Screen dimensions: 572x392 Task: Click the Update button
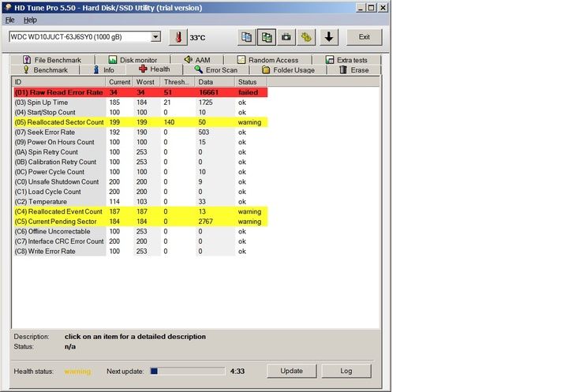(x=291, y=371)
